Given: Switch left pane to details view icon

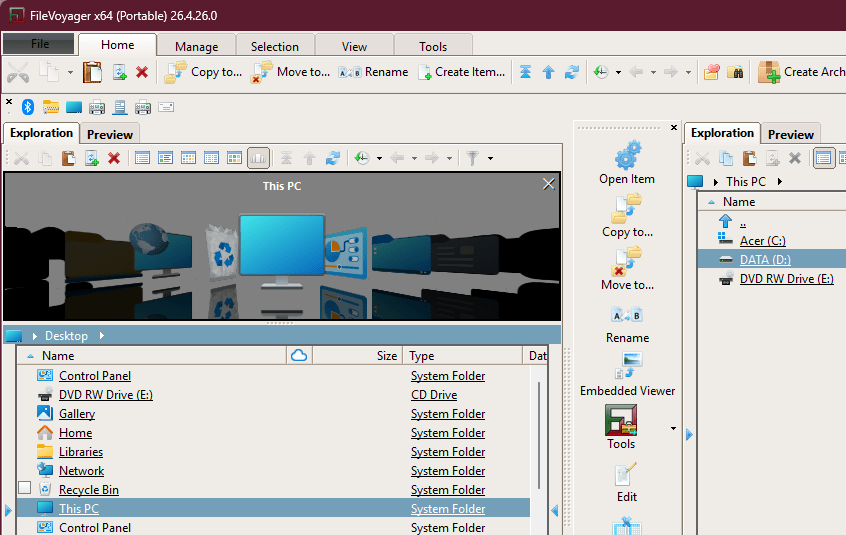Looking at the screenshot, I should [211, 158].
